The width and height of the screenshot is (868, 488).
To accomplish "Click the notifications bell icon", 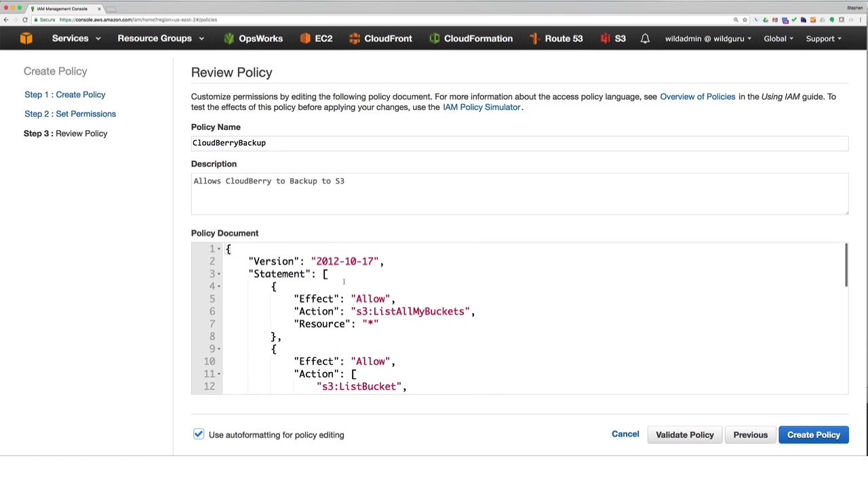I will (x=645, y=39).
